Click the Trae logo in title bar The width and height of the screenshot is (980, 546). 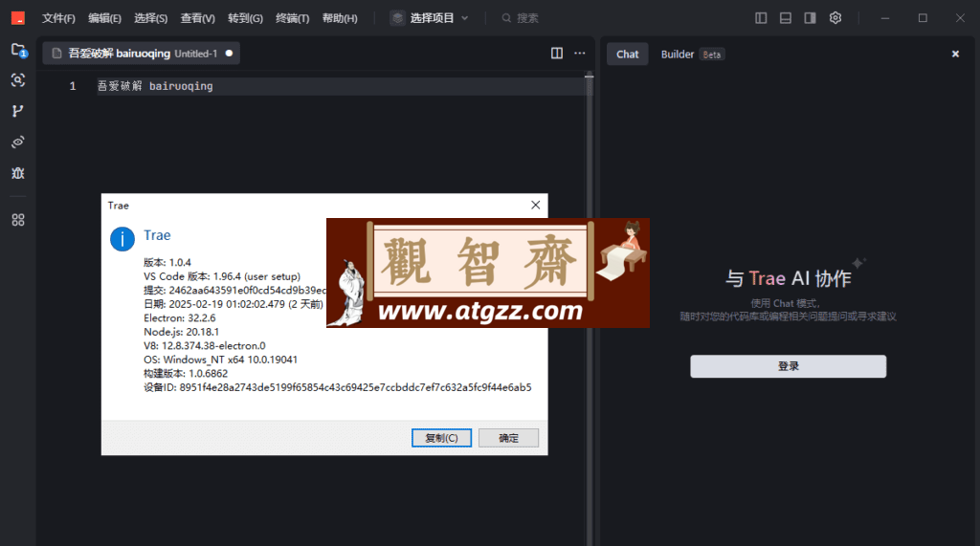[18, 18]
